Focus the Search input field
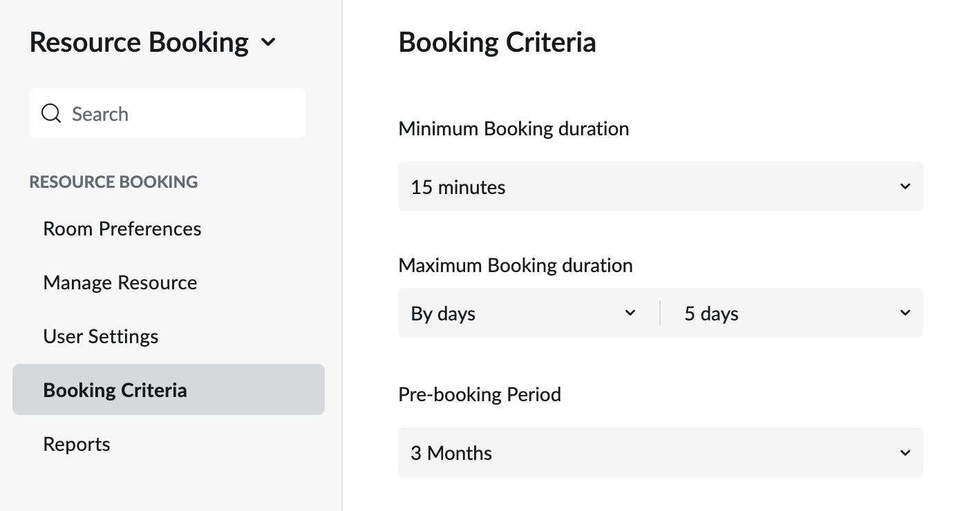Screen dimensions: 980x511 point(180,113)
